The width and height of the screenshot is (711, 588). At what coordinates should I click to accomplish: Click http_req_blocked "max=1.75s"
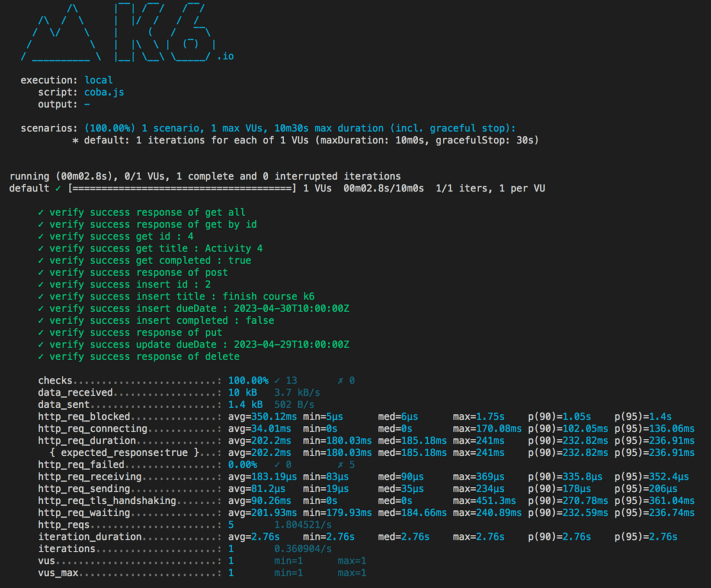coord(479,417)
